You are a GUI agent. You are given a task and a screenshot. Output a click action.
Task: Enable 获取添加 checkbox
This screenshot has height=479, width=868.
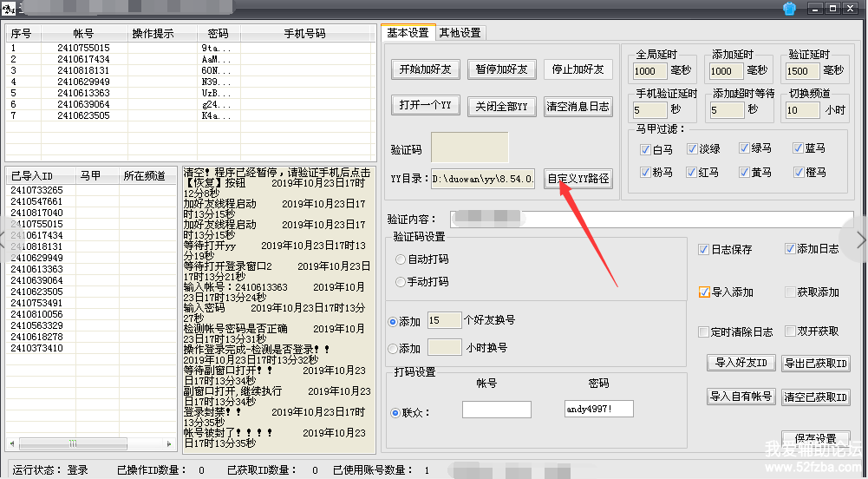790,292
